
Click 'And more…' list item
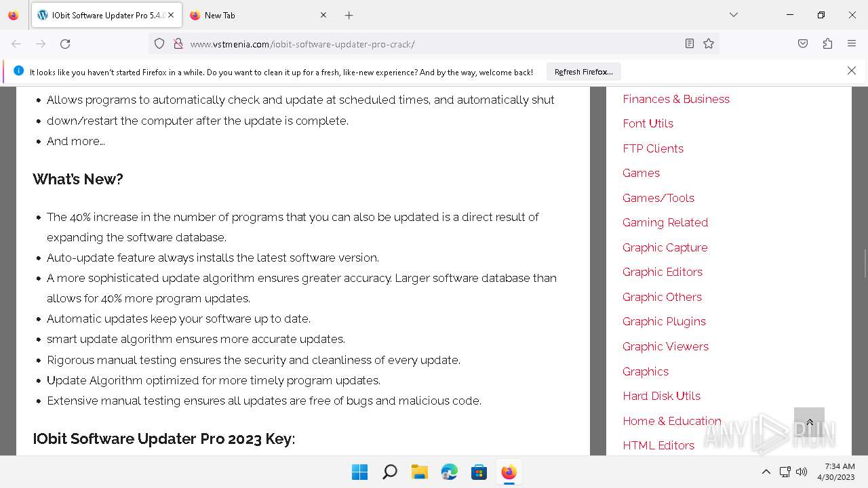pos(76,141)
